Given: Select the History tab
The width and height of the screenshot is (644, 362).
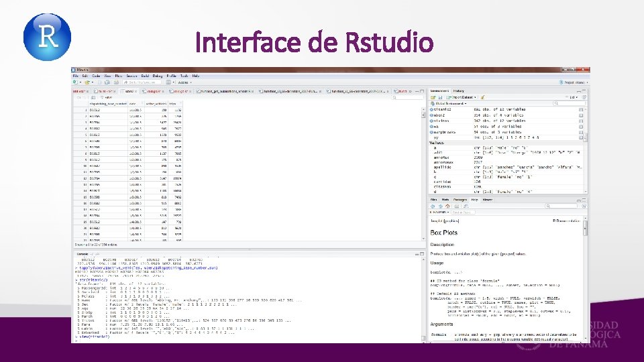Looking at the screenshot, I should [x=459, y=90].
